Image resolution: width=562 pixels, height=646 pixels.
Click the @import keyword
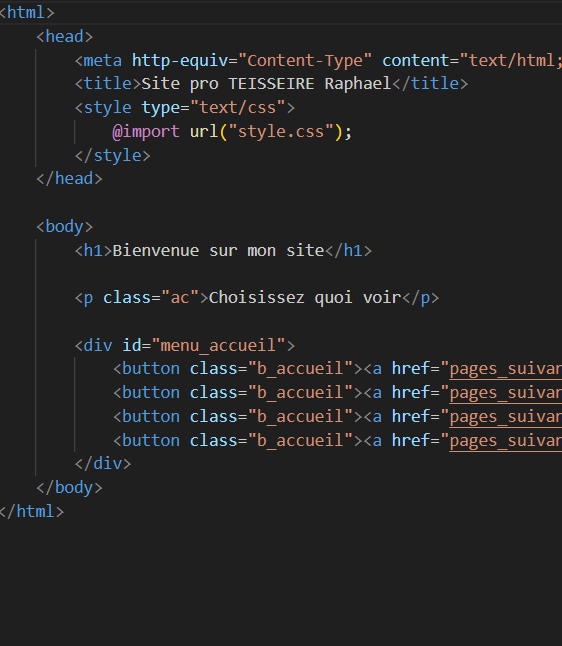146,131
